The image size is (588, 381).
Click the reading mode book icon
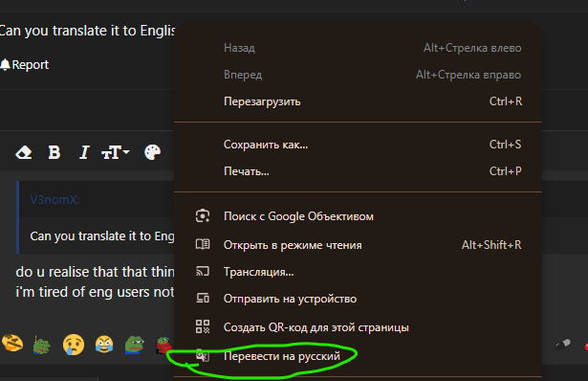coord(203,244)
